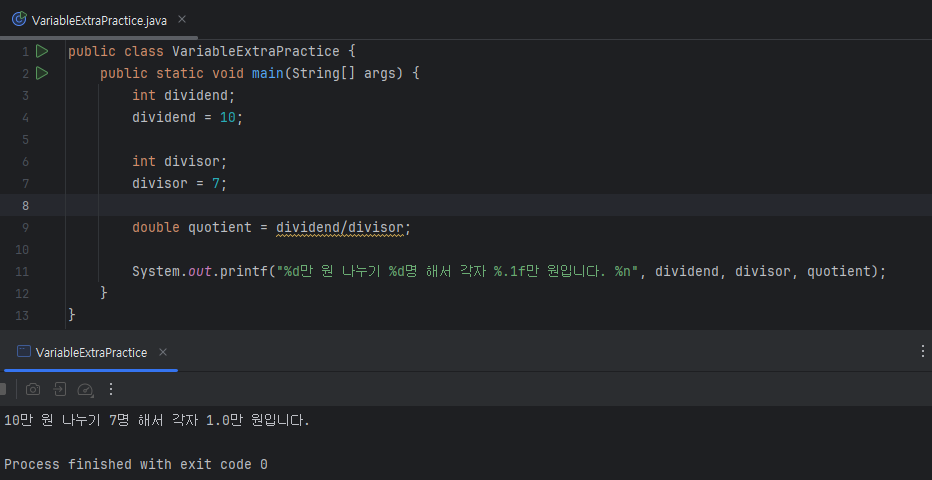Run the VariableExtraPractice class from line 1 gutter
Screen dimensions: 932x480
coord(42,52)
